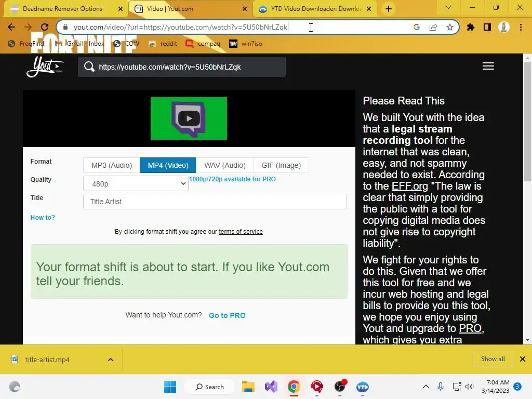The height and width of the screenshot is (399, 532).
Task: Close the Video | Yout.com tab
Action: [x=245, y=9]
